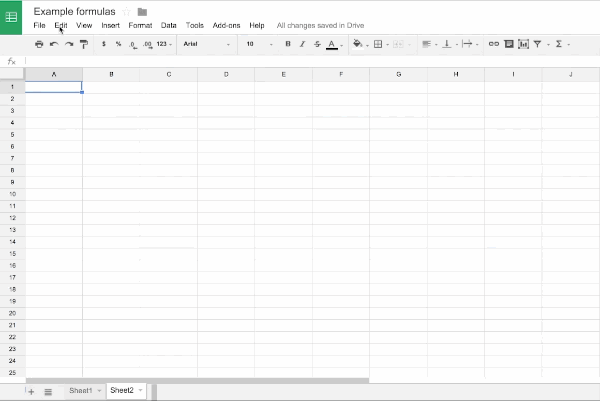600x401 pixels.
Task: Click the Example formulas document title
Action: pos(74,11)
